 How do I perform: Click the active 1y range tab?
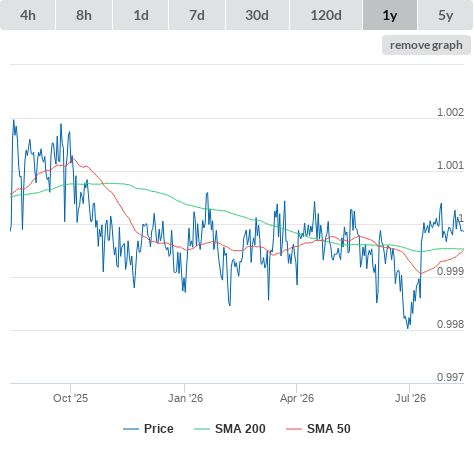390,15
